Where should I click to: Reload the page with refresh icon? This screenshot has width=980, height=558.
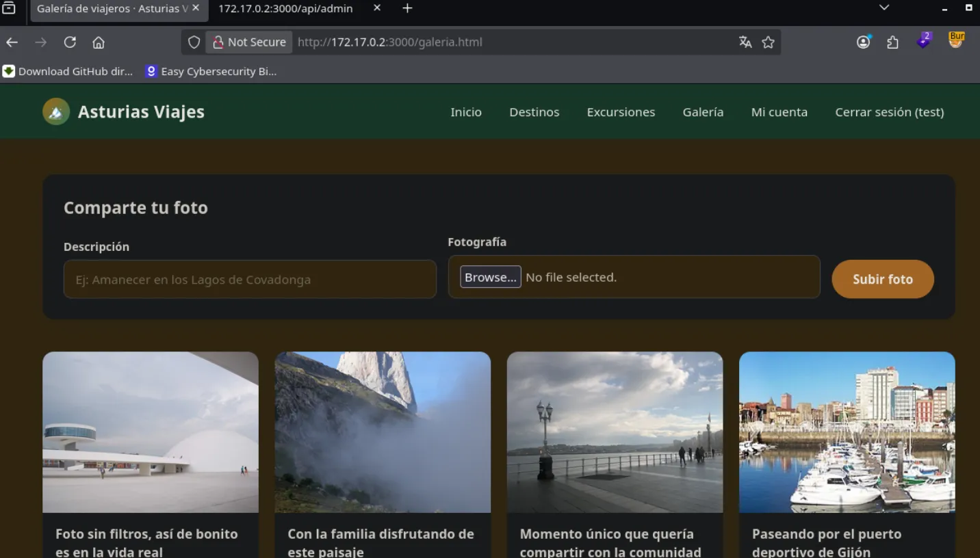70,42
